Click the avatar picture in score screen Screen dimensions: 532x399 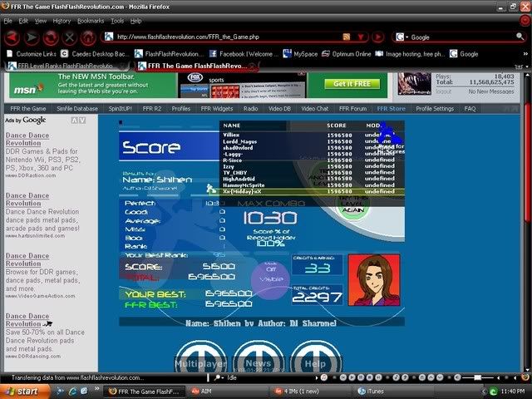pos(373,278)
